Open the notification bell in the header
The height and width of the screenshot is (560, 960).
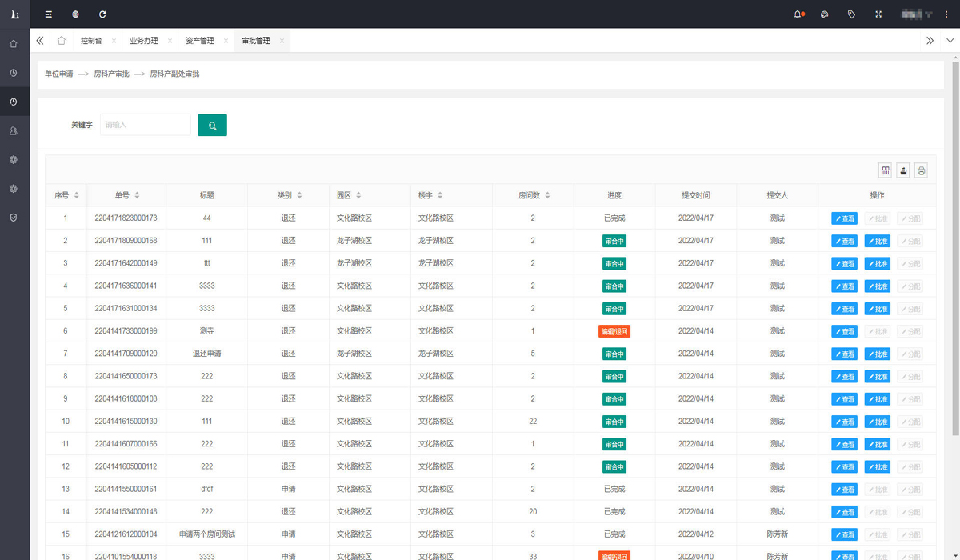[x=798, y=14]
